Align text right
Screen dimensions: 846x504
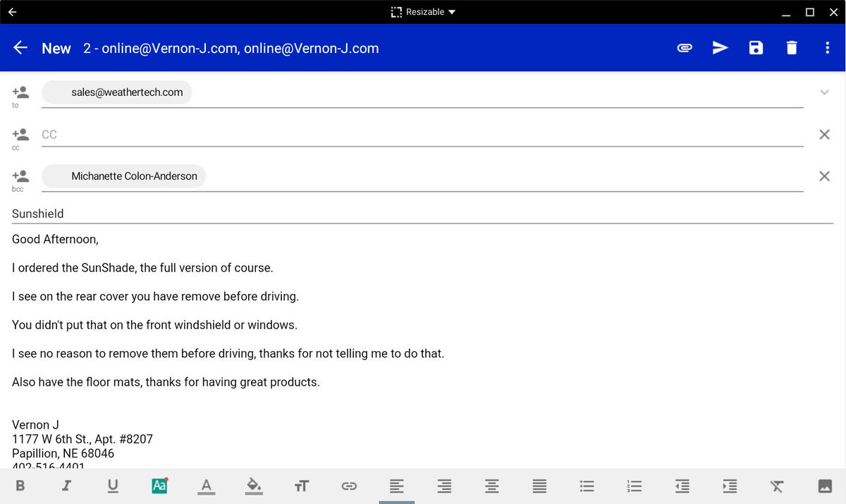[444, 486]
